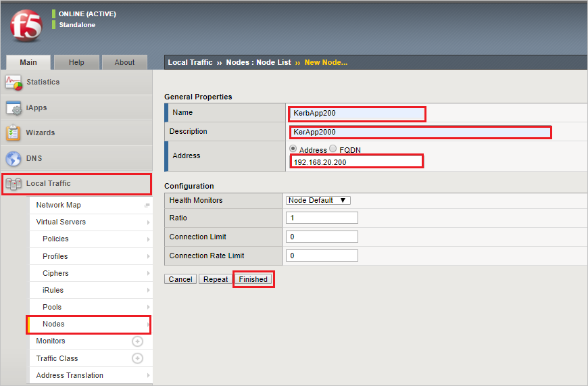The image size is (588, 386).
Task: Expand the Profiles submenu arrow
Action: (148, 256)
